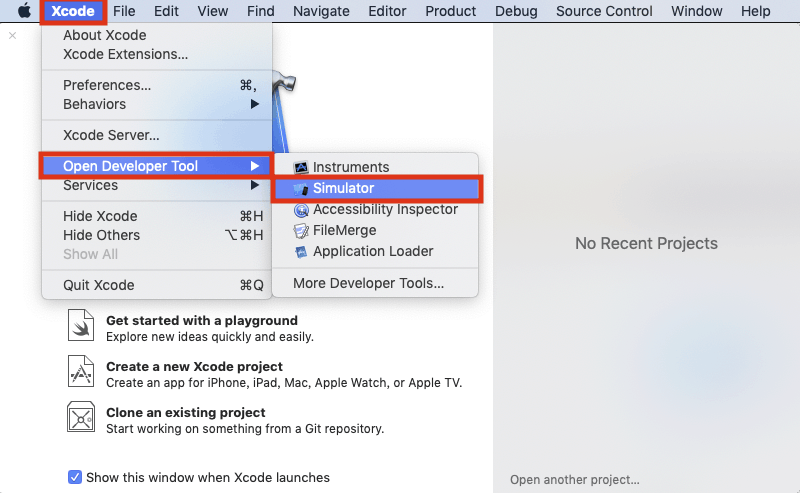Click the Simulator device icon
This screenshot has width=800, height=493.
(301, 189)
